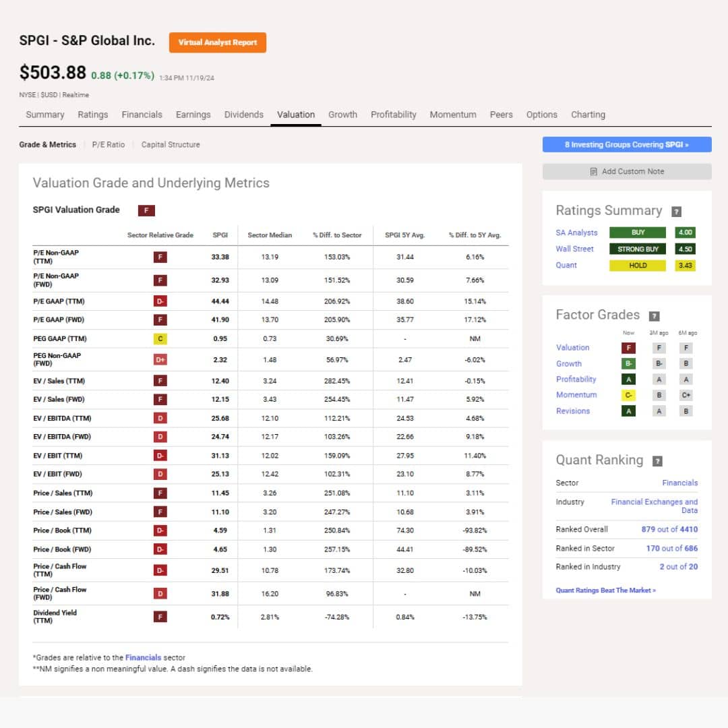Open the Capital Structure sub-tab
Screen dimensions: 728x728
[171, 145]
